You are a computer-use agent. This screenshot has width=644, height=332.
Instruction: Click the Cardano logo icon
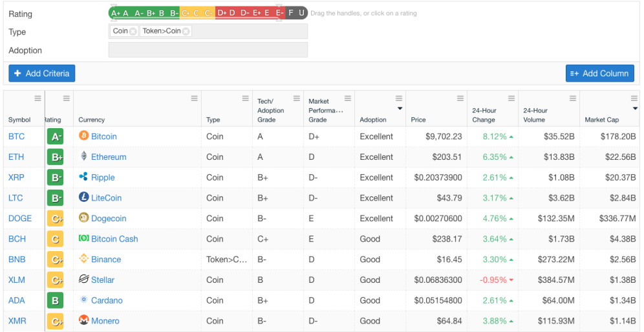click(84, 300)
